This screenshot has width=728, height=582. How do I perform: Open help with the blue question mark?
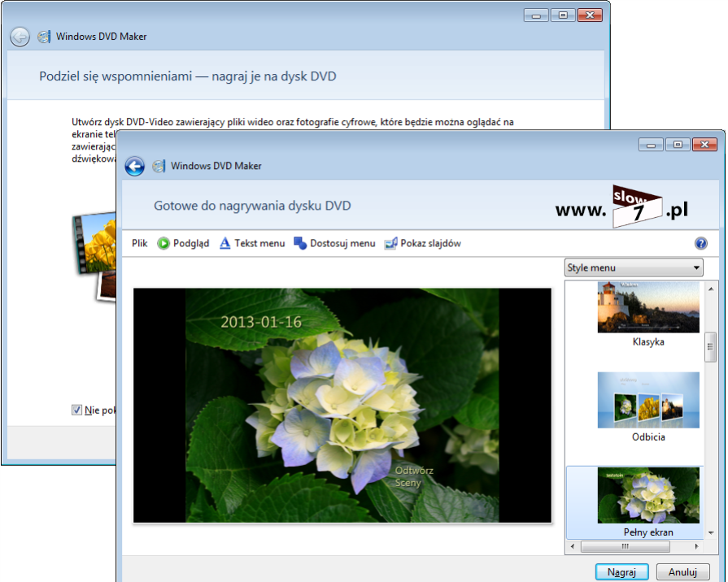pyautogui.click(x=700, y=243)
